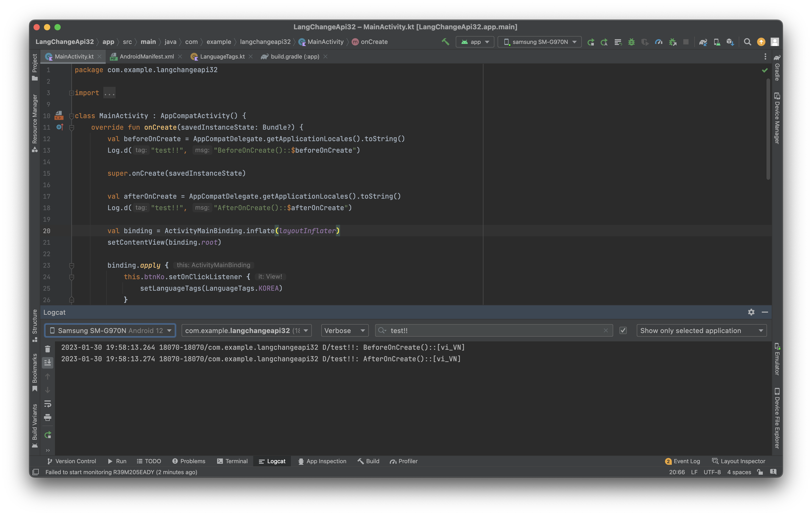Open Show only selected application dropdown
Image resolution: width=812 pixels, height=516 pixels.
coord(701,330)
